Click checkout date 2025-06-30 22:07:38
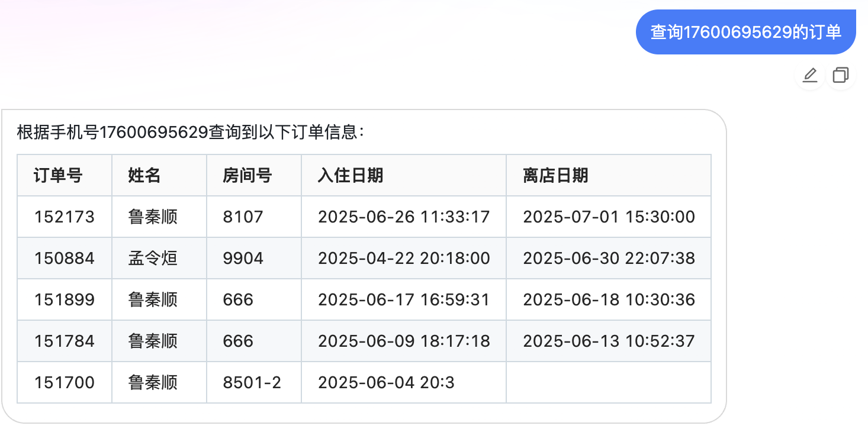868x432 pixels. 609,258
